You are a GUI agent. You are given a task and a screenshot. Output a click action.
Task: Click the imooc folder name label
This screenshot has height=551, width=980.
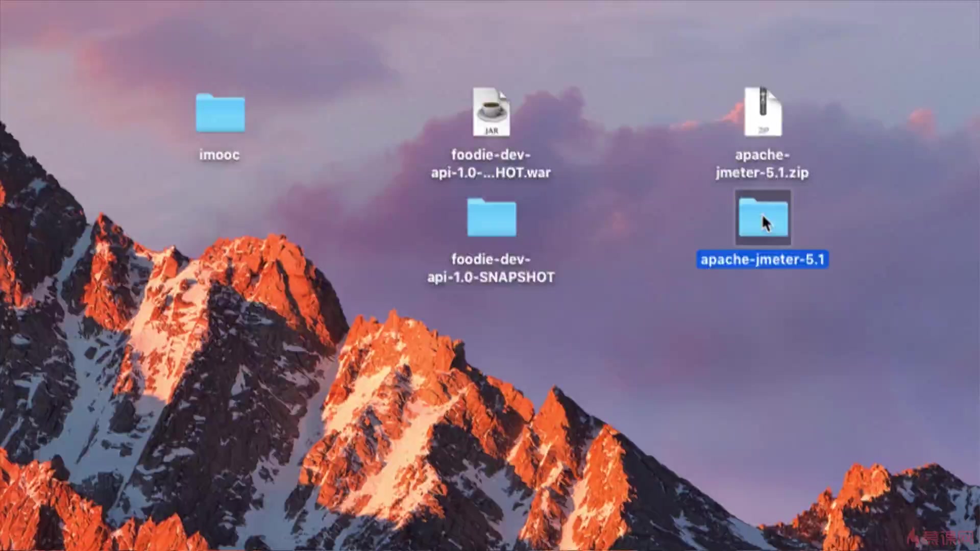[219, 155]
